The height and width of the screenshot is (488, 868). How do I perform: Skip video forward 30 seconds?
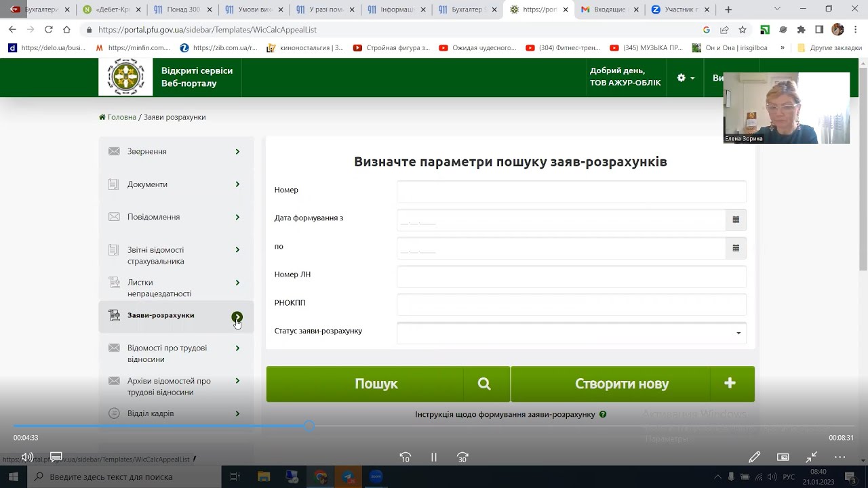462,457
